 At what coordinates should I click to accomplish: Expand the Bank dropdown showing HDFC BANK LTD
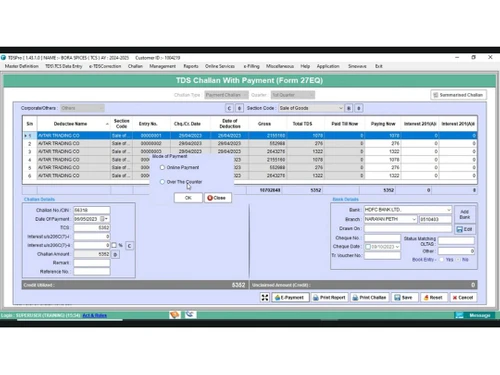pos(449,210)
